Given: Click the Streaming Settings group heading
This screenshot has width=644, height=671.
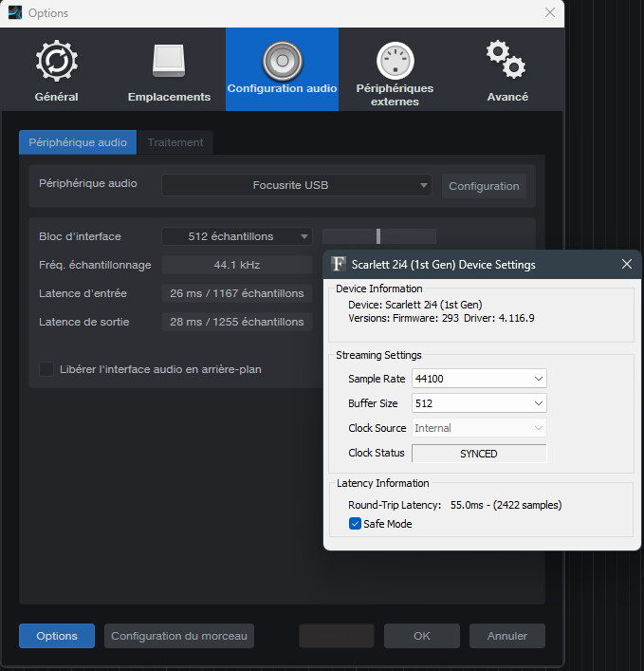Looking at the screenshot, I should coord(378,355).
